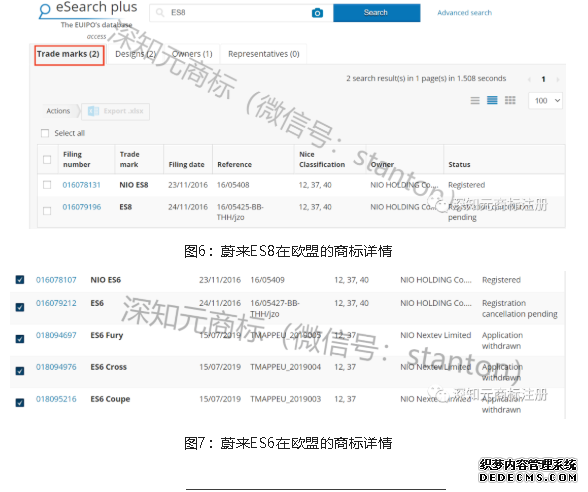
Task: Sort by Filing date column header
Action: pos(186,165)
